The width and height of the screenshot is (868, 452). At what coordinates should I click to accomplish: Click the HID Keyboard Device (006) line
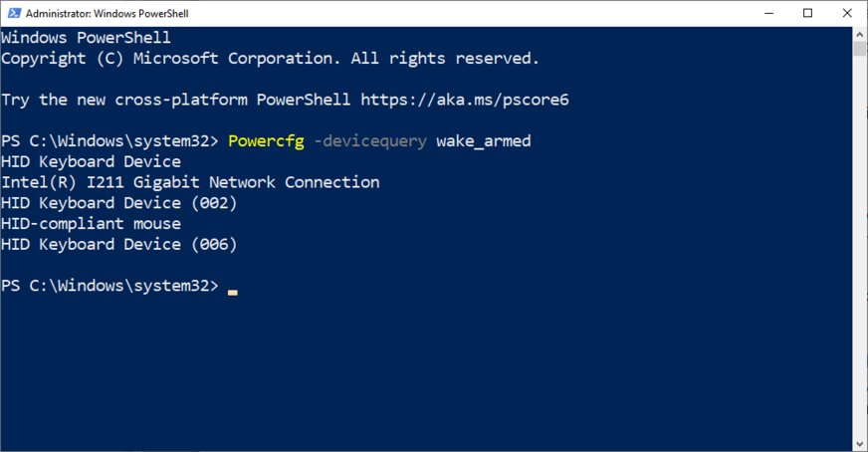[119, 244]
